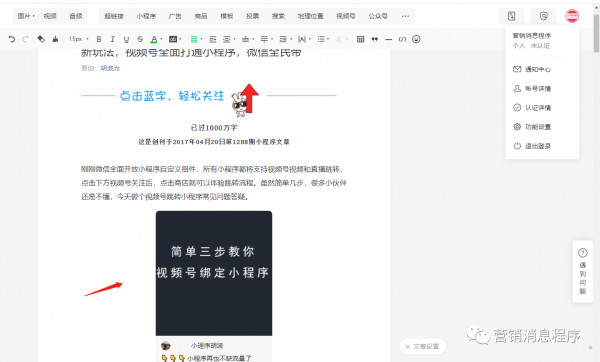Open the author link 胡波为
This screenshot has width=600, height=362.
[110, 68]
